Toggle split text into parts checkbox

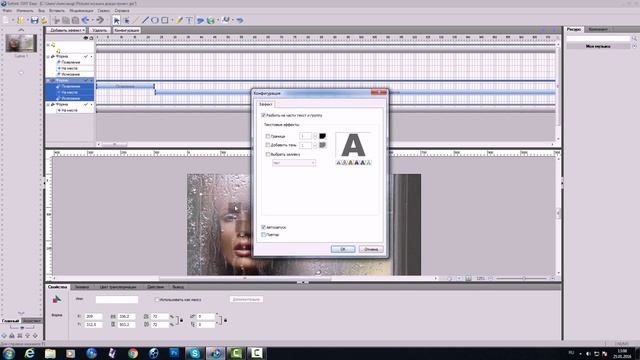264,116
